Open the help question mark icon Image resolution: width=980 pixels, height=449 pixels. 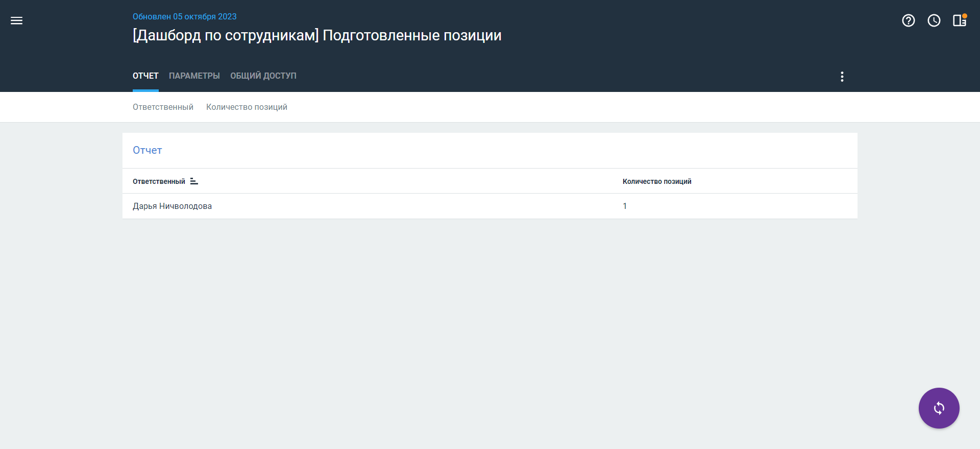pyautogui.click(x=909, y=20)
